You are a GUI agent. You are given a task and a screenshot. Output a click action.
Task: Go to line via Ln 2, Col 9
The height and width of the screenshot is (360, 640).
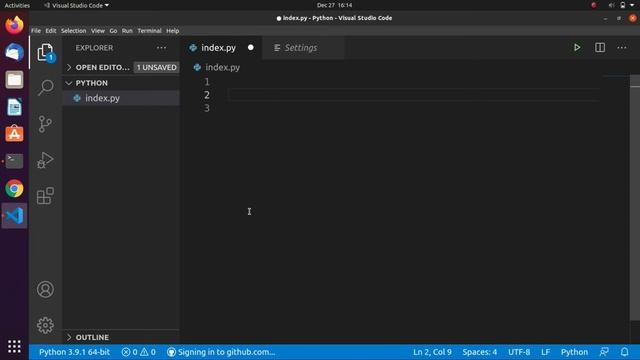(432, 352)
